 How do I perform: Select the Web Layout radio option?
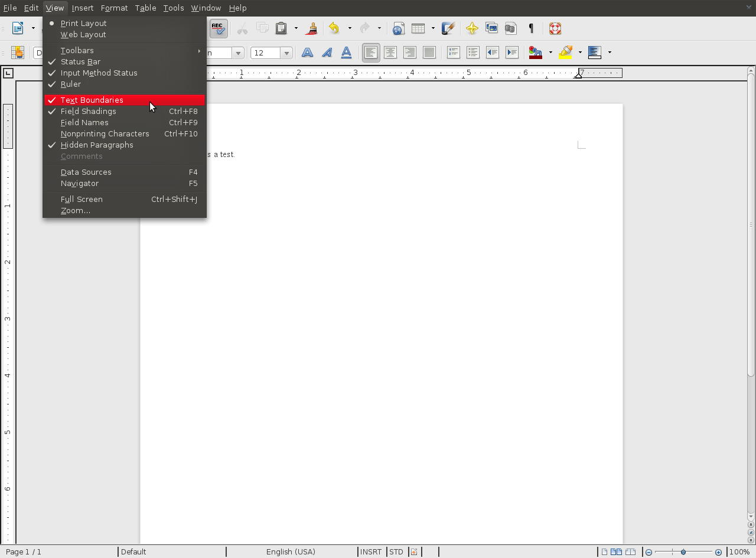point(83,35)
